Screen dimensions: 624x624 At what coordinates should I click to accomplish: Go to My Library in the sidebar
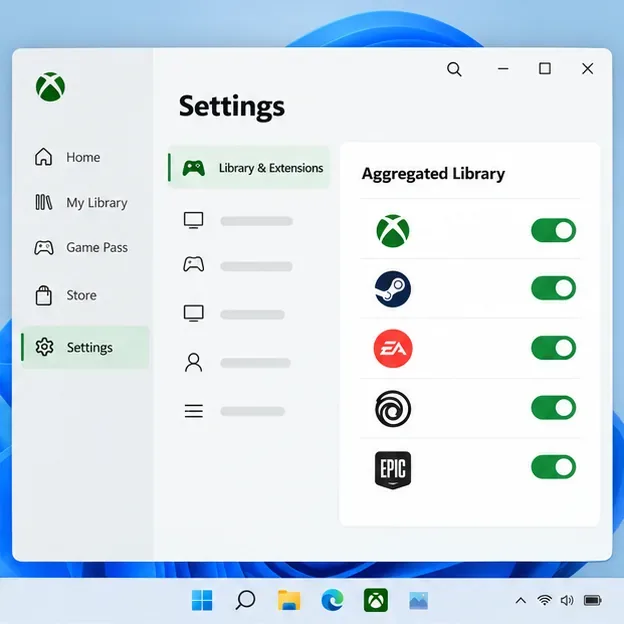81,203
